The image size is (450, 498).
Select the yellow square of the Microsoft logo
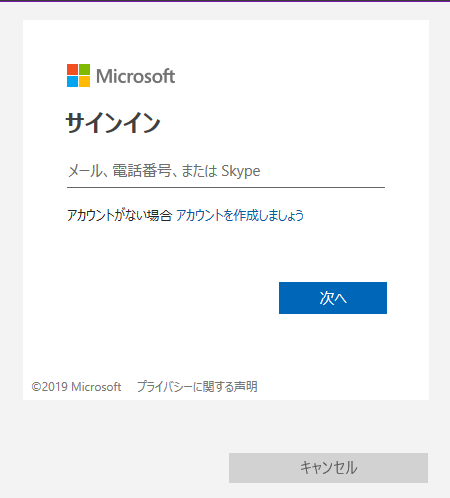(x=84, y=82)
